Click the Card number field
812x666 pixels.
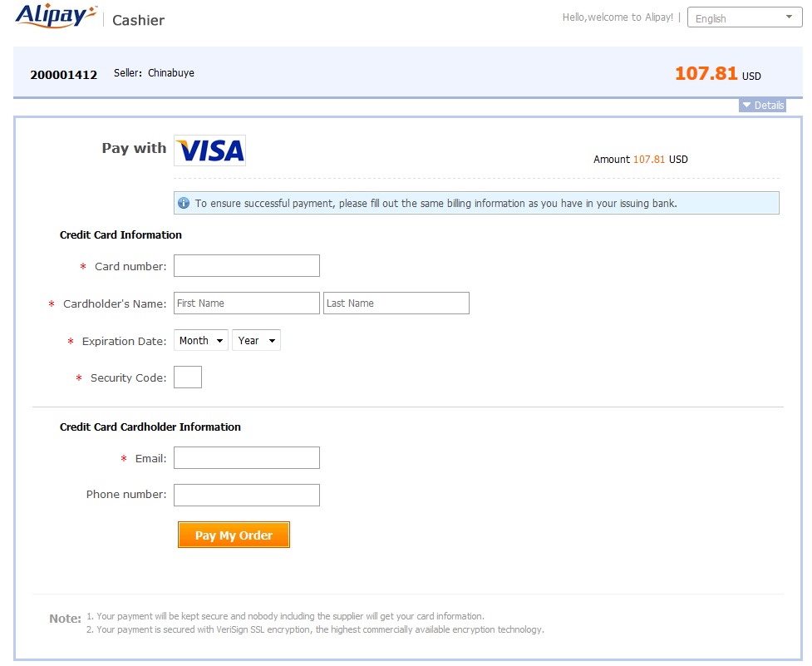pos(246,266)
